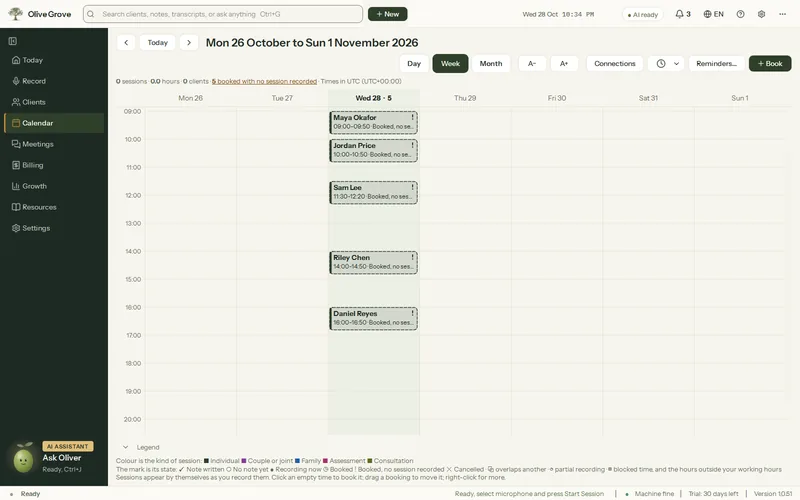
Task: Click Family color swatch in legend
Action: [297, 461]
